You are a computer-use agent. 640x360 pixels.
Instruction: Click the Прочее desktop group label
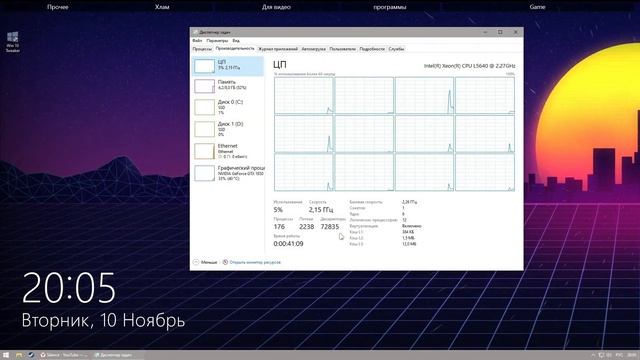pos(58,7)
